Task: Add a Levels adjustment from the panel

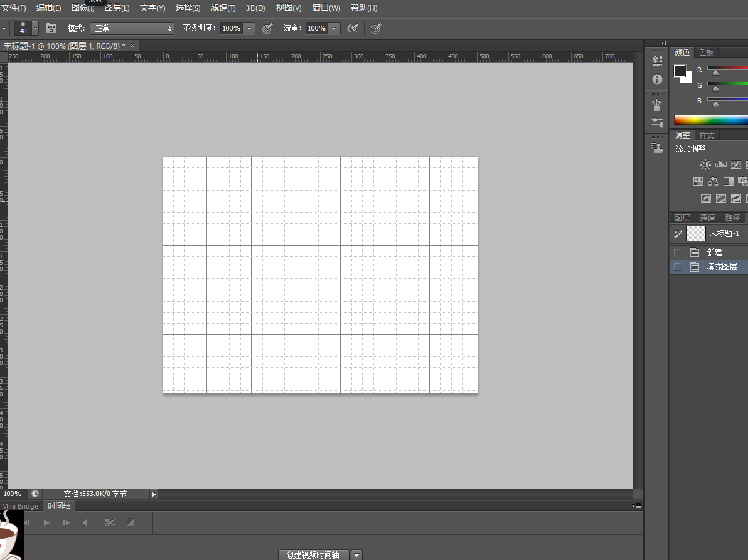Action: coord(720,165)
